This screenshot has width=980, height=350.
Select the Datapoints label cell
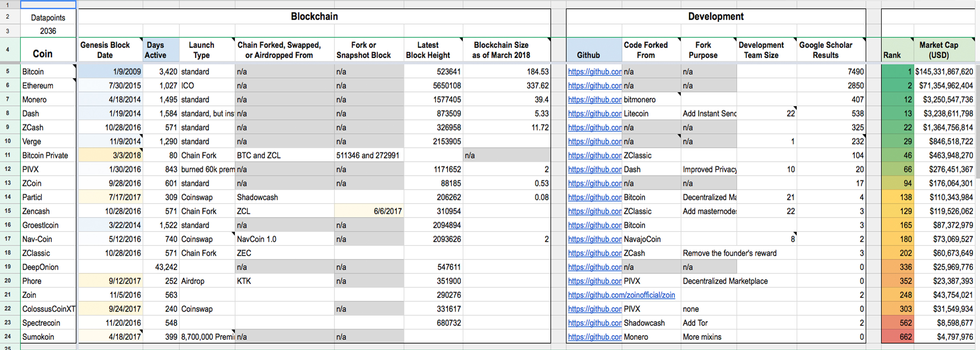tap(48, 17)
